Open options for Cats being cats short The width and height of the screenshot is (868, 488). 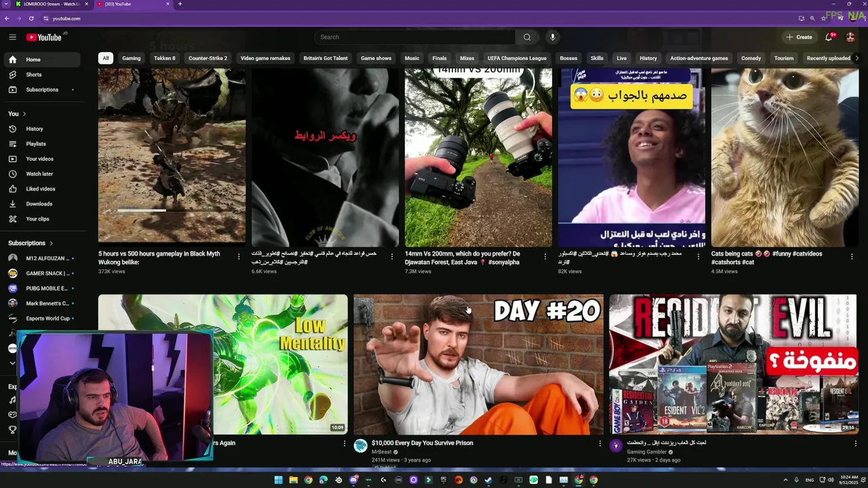852,256
